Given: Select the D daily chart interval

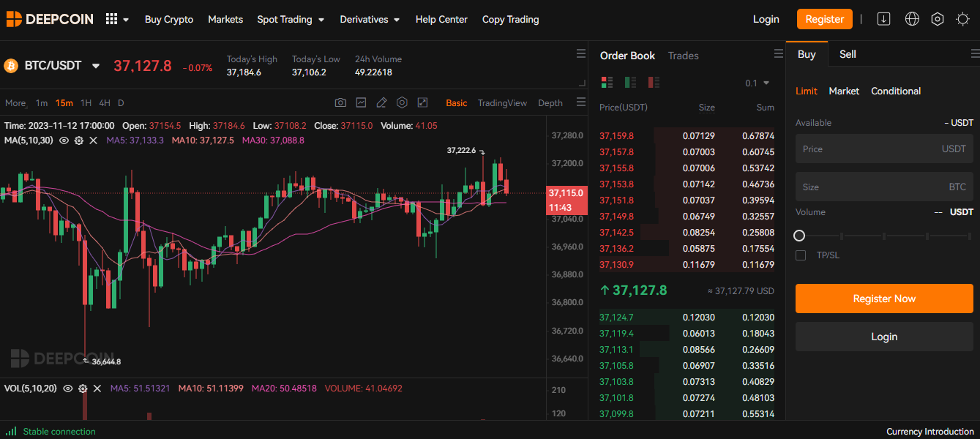Looking at the screenshot, I should pos(121,103).
